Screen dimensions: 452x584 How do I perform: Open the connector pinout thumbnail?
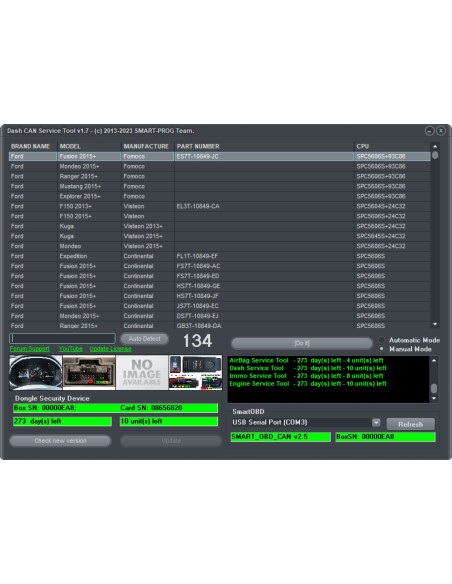[x=89, y=372]
